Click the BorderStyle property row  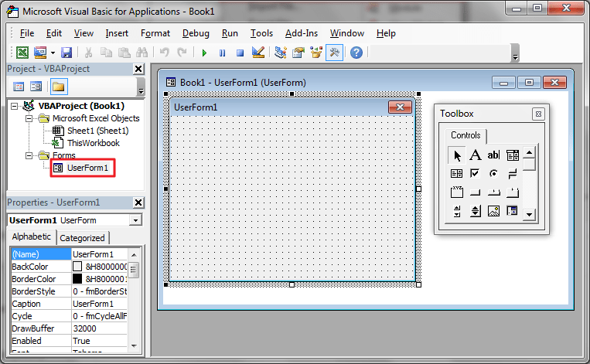point(70,291)
